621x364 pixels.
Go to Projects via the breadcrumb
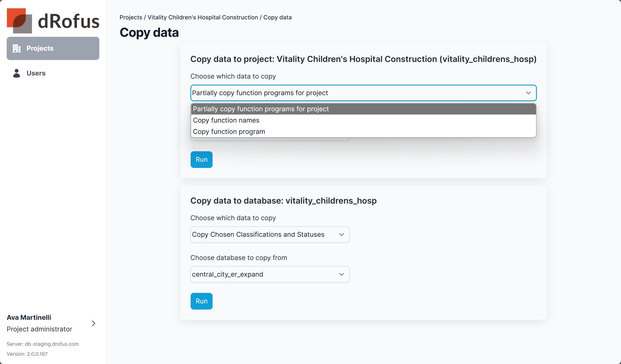131,17
